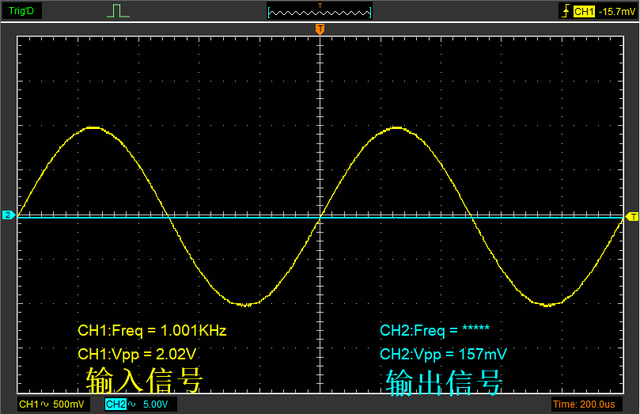Image resolution: width=640 pixels, height=414 pixels.
Task: Click the waveform memory overview bar
Action: click(320, 11)
